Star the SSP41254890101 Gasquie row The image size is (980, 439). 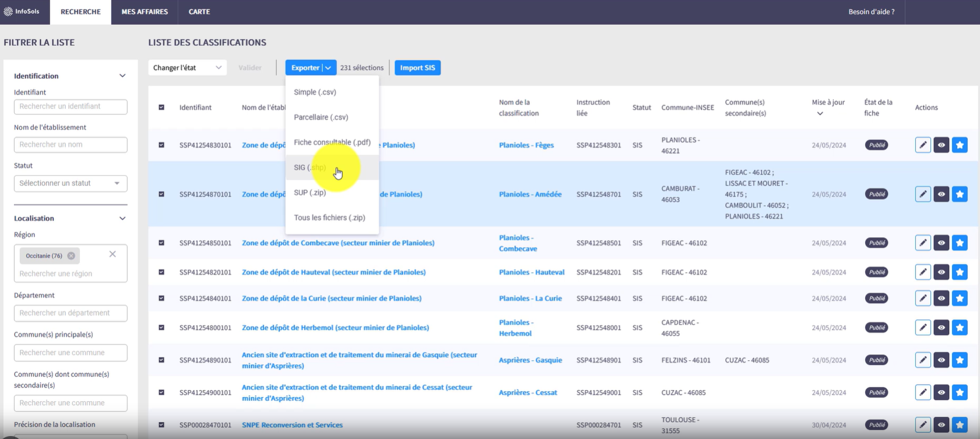960,360
